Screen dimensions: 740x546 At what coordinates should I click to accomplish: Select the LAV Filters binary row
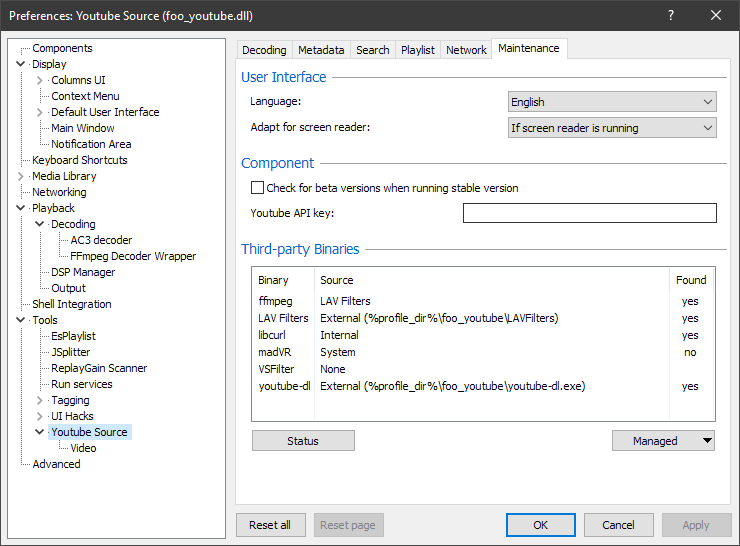tap(483, 318)
